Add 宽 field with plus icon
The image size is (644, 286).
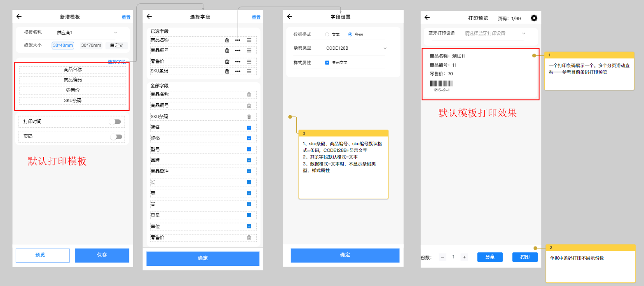tap(249, 193)
